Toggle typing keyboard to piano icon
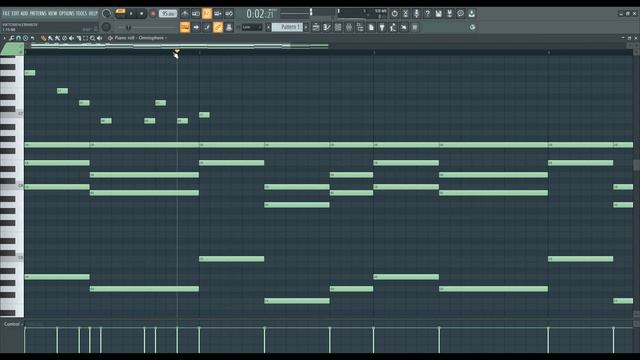 (x=185, y=27)
